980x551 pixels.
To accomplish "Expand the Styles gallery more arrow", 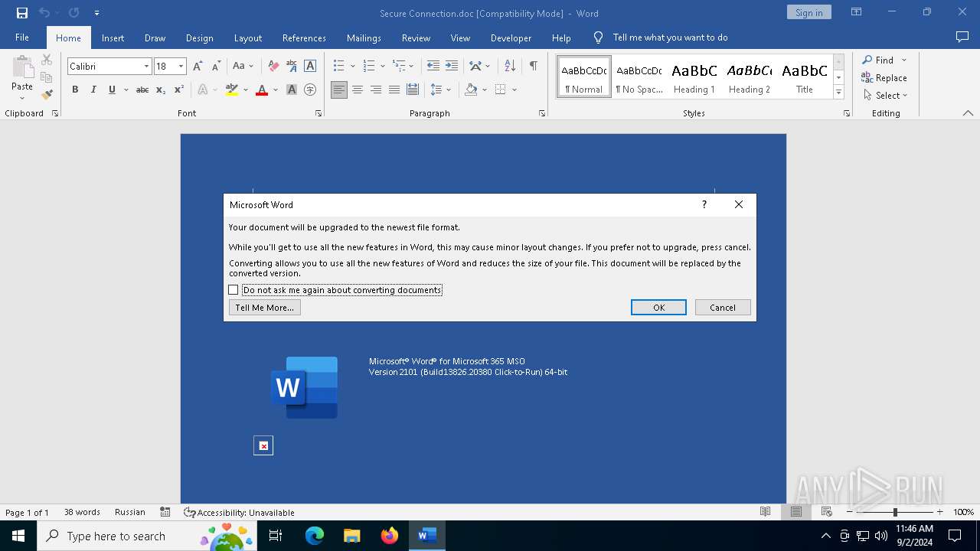I will [839, 93].
